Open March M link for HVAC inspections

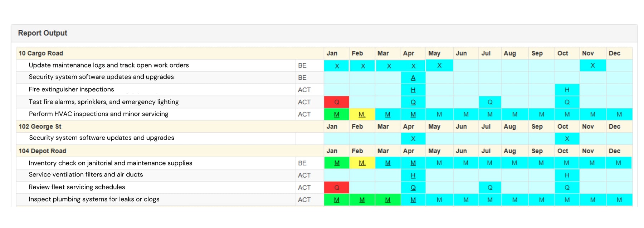pyautogui.click(x=387, y=114)
